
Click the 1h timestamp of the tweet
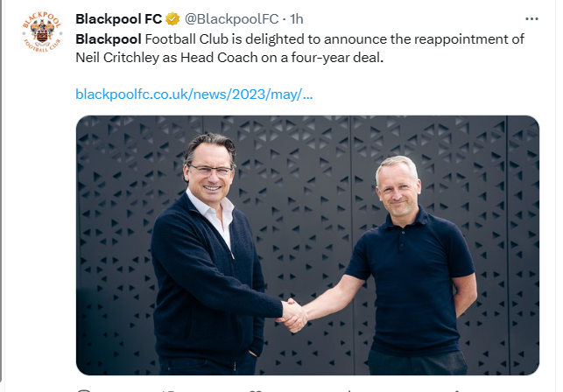tap(297, 19)
